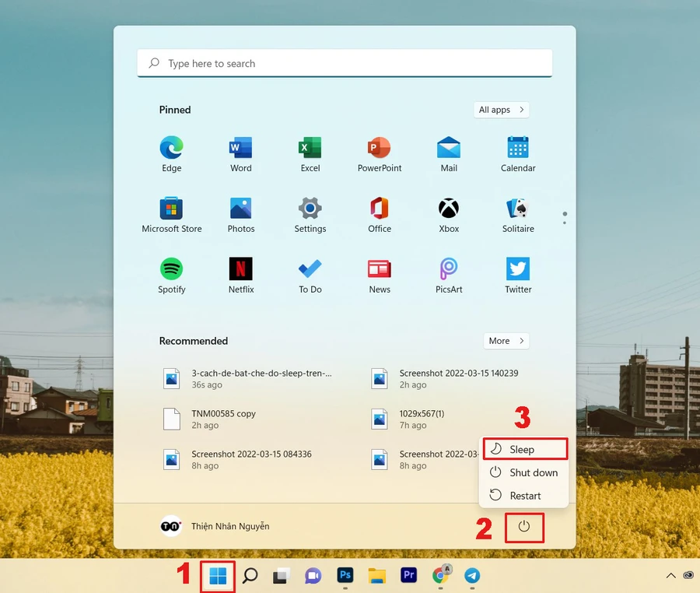Open recommended file 3-cach-de-bat-che-do-sleep-tren
This screenshot has height=593, width=700.
(249, 379)
